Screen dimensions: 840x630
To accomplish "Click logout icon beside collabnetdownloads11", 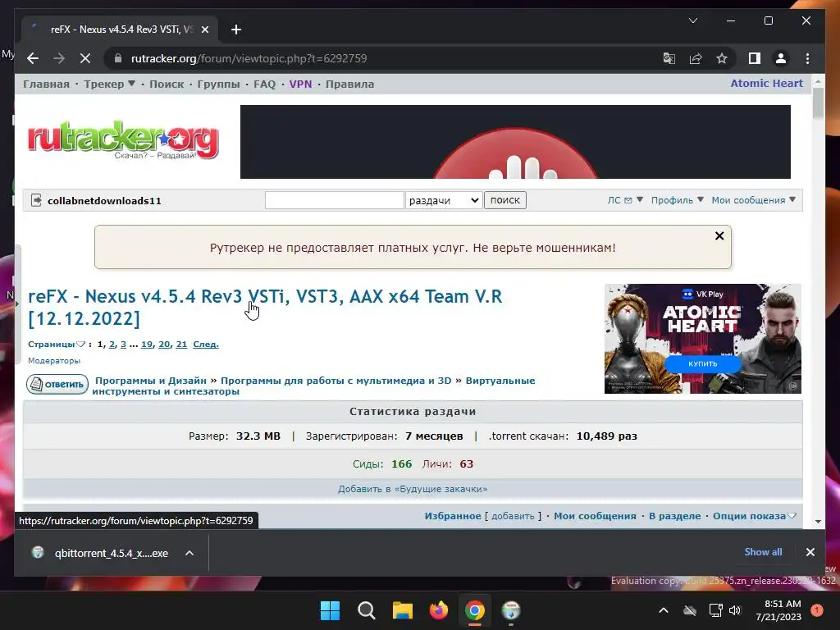I will point(36,200).
